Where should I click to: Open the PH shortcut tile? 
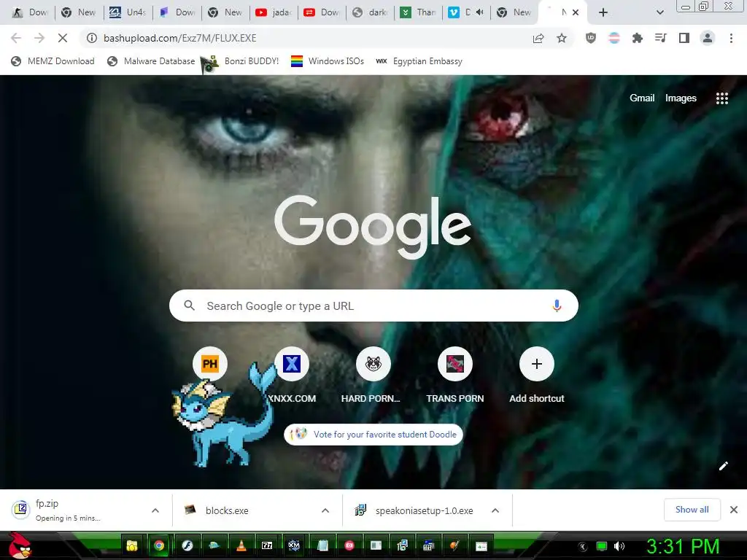(x=210, y=364)
